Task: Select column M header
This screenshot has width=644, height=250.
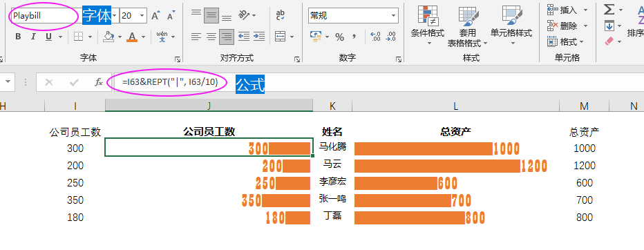Action: pyautogui.click(x=584, y=106)
